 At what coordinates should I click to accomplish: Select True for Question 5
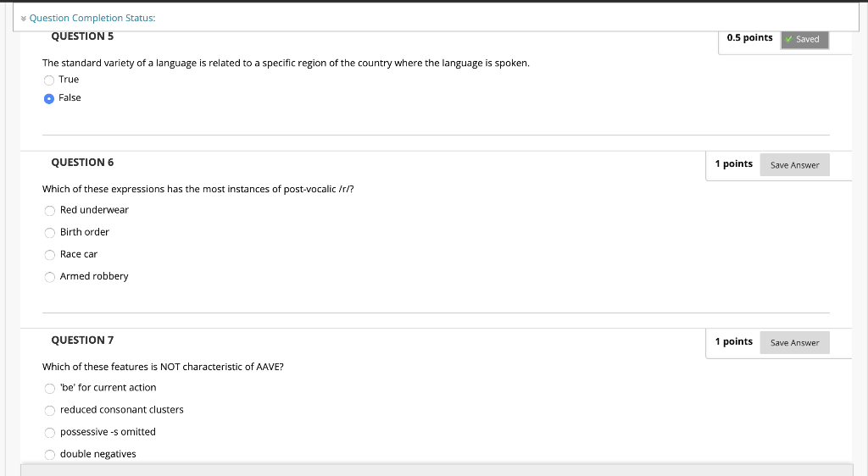(x=49, y=80)
